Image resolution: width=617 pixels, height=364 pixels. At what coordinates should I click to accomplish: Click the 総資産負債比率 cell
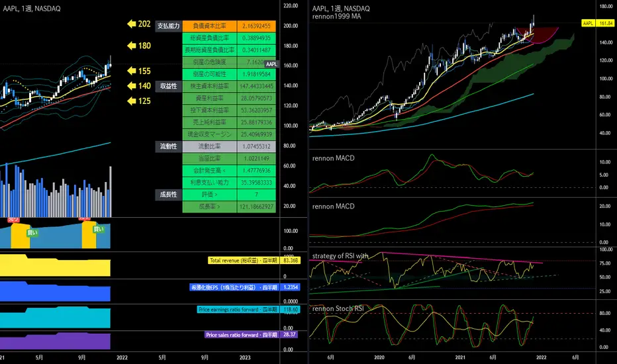[x=209, y=38]
